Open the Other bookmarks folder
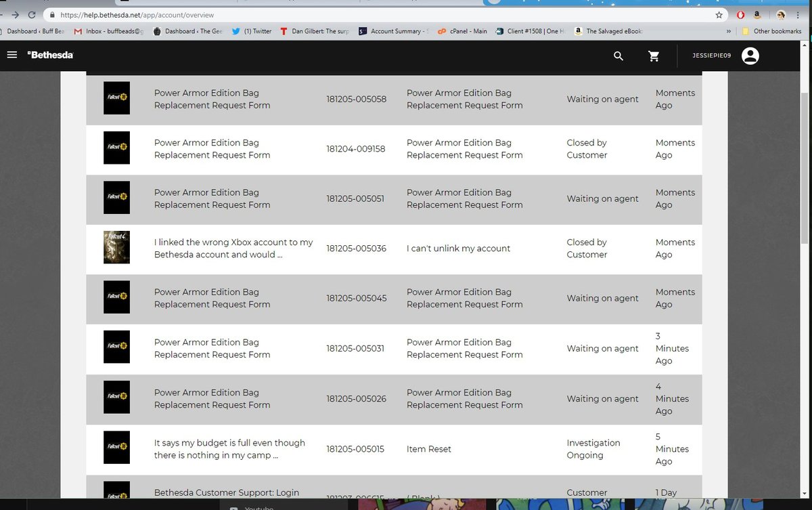The height and width of the screenshot is (510, 812). pos(771,31)
